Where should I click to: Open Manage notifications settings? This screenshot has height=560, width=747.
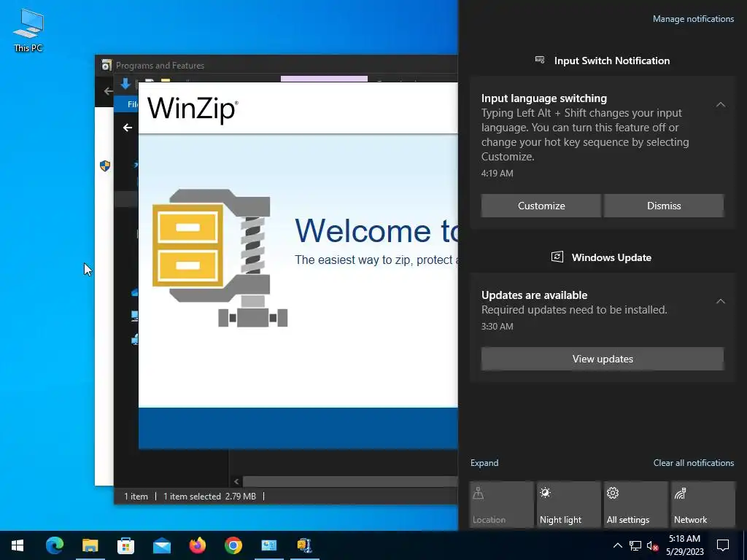point(693,19)
